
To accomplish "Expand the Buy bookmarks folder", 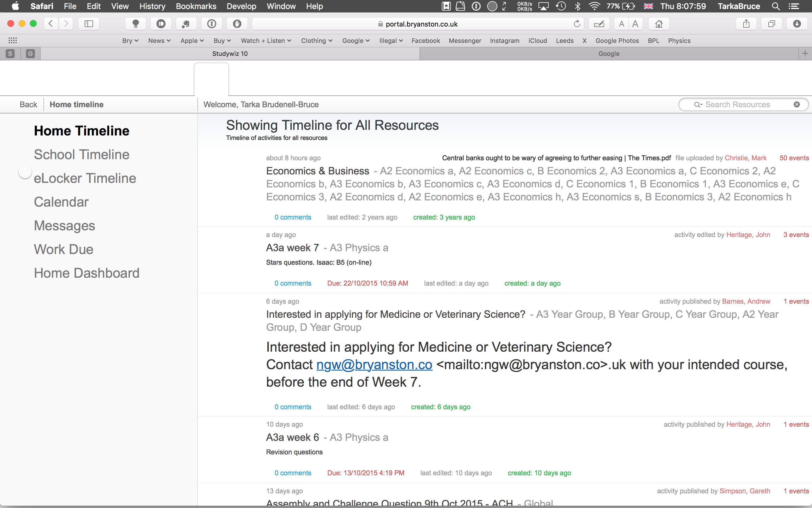I will 222,41.
